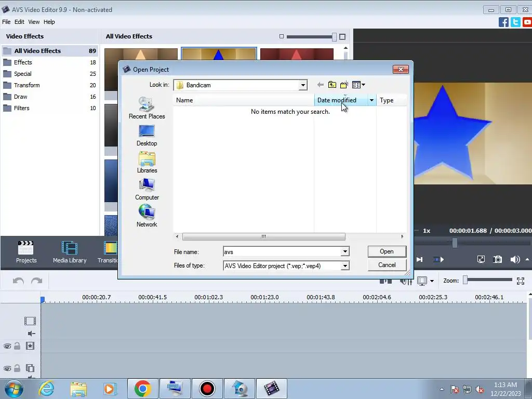Click the dialog horizontal scrollbar thumb
Screen dimensions: 532x399
[263, 236]
